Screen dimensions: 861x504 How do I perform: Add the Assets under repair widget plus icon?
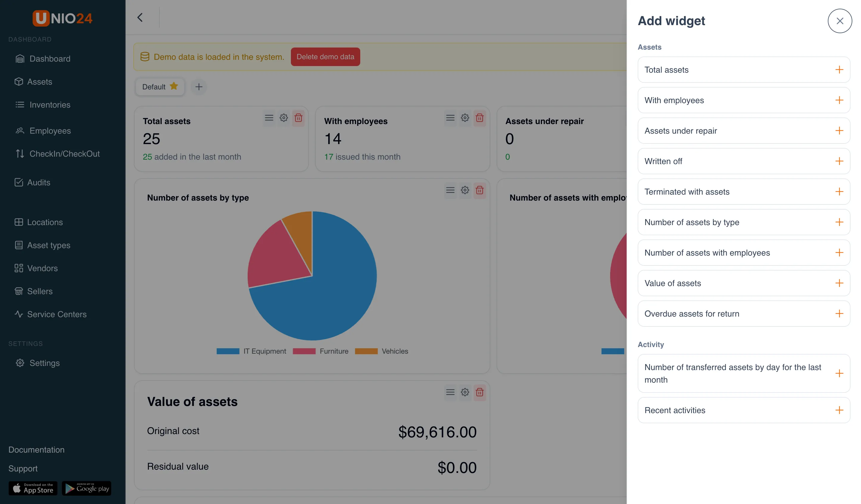[x=839, y=131]
